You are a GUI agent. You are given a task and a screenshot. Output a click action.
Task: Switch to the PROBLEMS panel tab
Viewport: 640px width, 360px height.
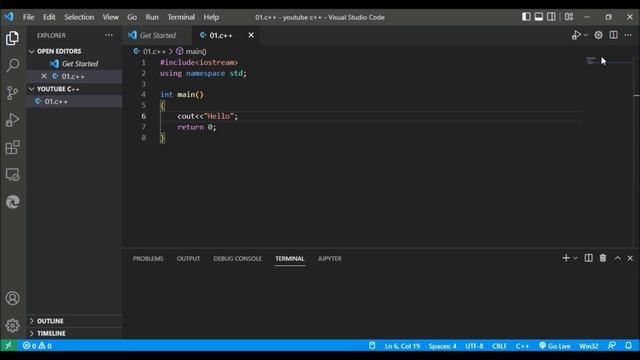click(x=148, y=259)
